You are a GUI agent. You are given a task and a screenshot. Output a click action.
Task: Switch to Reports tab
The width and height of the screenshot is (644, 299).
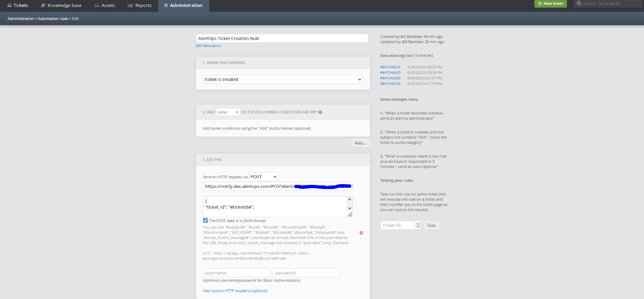tap(140, 5)
